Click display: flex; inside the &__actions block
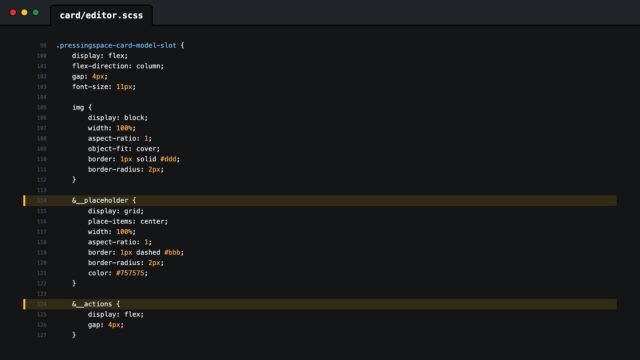640x360 pixels. [x=116, y=314]
